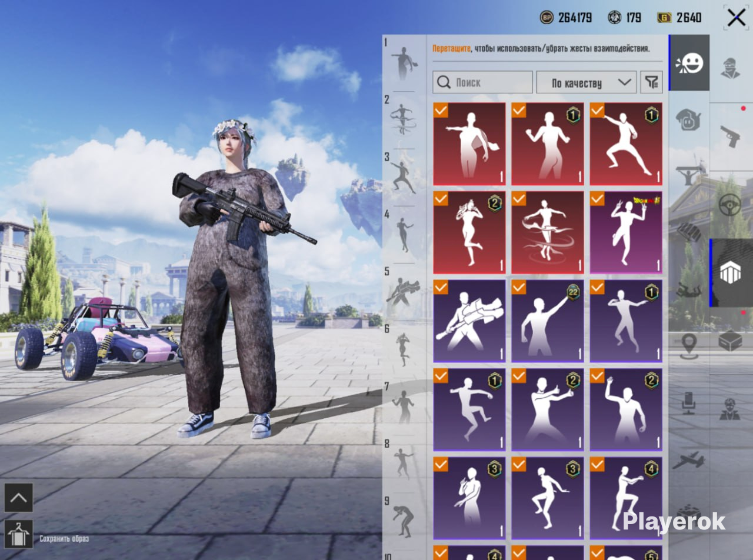
Task: Open the phone stand category icon
Action: coord(689,403)
